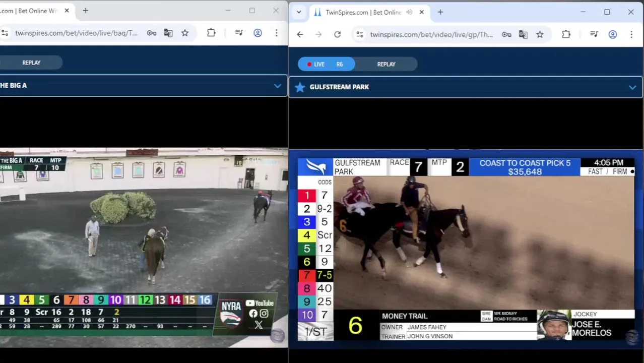This screenshot has width=644, height=363.
Task: View site information icon in left window
Action: click(5, 33)
